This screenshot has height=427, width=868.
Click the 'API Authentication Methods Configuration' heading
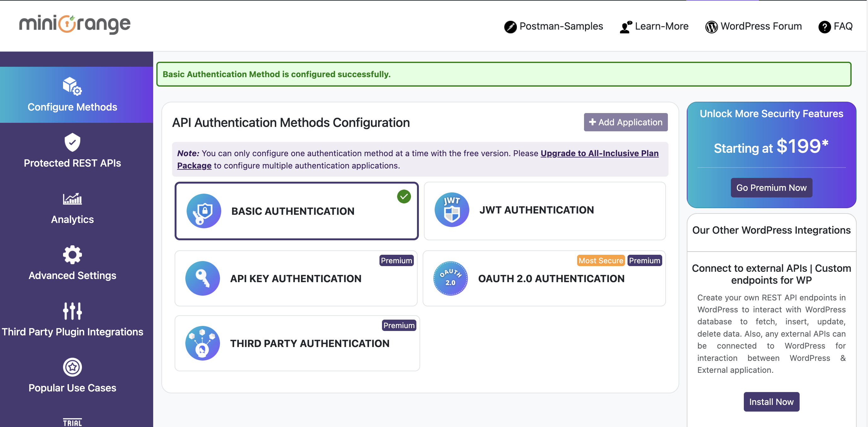(x=291, y=122)
